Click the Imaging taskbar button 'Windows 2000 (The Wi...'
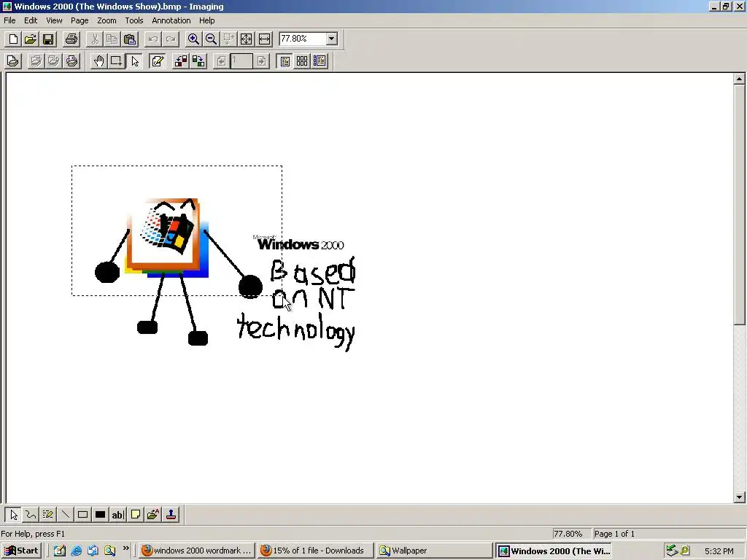The width and height of the screenshot is (747, 560). (x=554, y=551)
